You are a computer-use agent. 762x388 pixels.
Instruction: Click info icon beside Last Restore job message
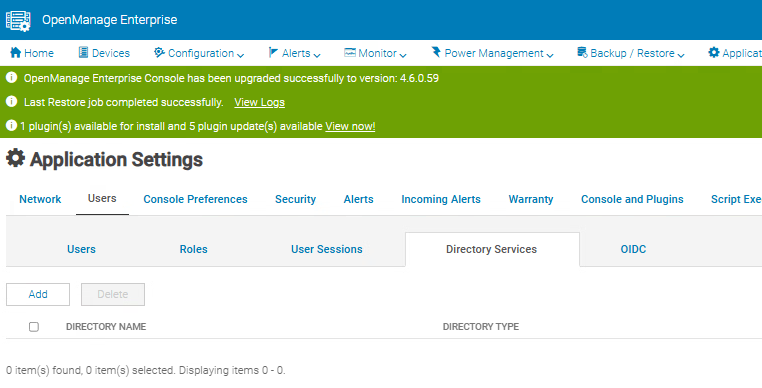(x=11, y=102)
